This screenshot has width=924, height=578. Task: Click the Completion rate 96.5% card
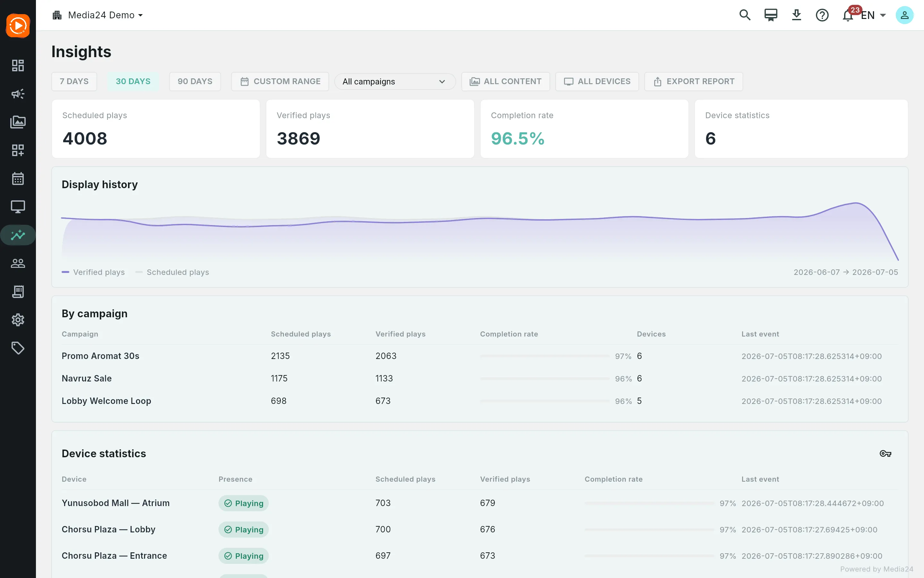point(584,129)
